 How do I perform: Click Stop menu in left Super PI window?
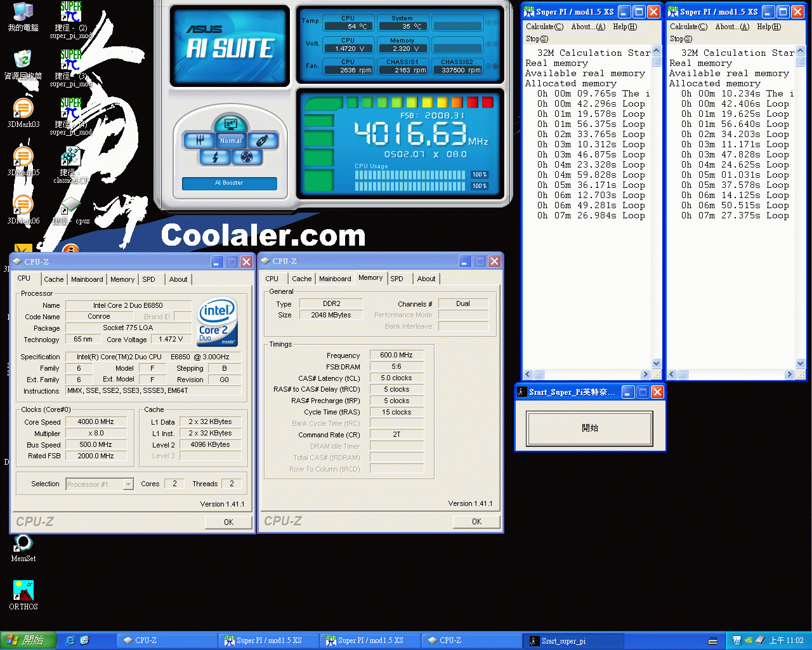537,39
